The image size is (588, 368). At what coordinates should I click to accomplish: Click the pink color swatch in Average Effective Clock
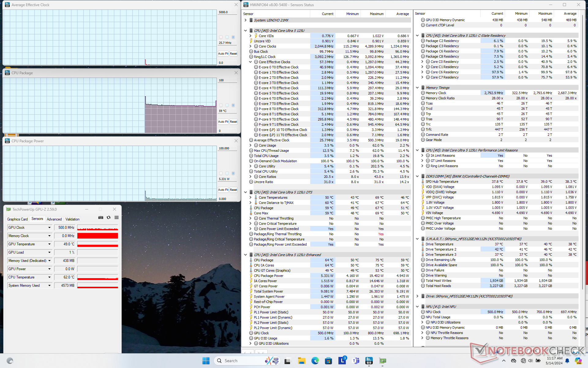[221, 37]
